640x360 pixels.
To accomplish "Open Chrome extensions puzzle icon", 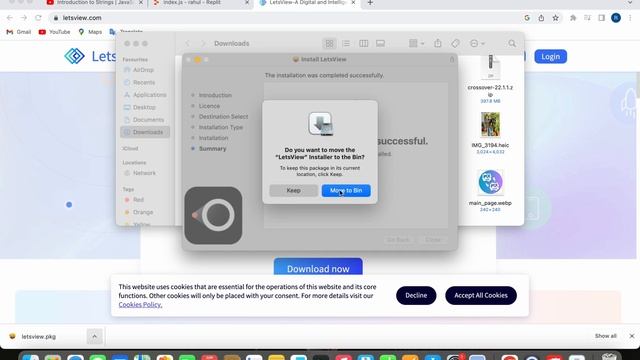I will tap(573, 18).
